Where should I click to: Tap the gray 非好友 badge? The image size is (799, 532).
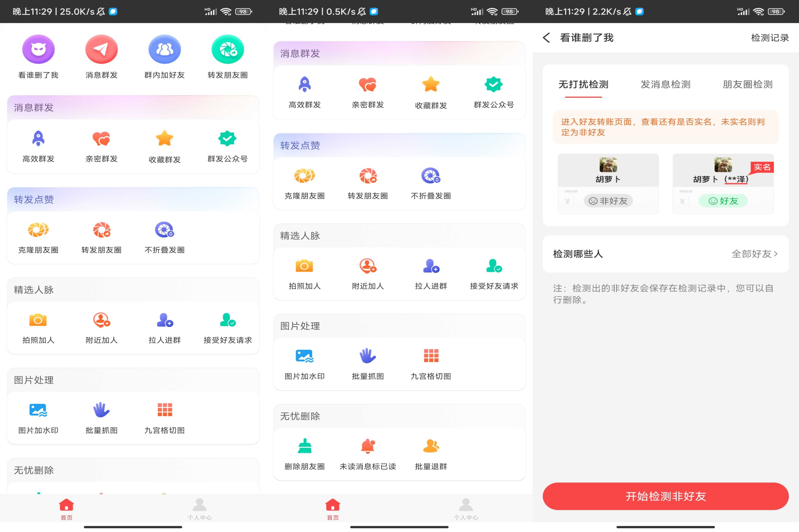pos(608,201)
